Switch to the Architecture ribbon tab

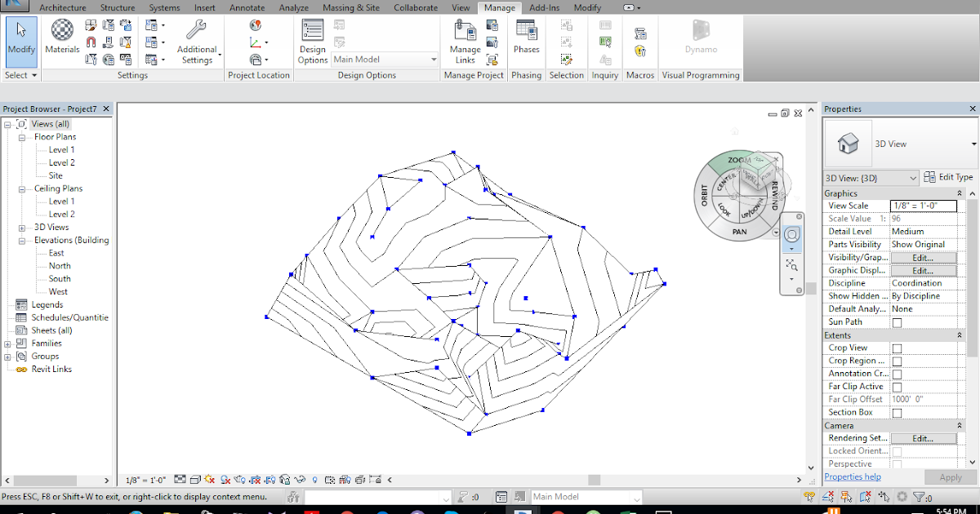pyautogui.click(x=64, y=7)
